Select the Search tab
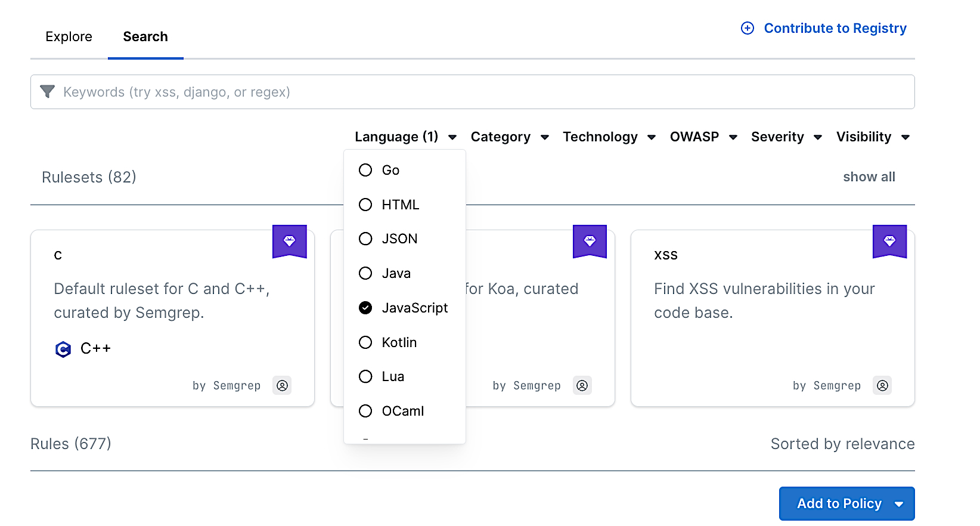 [x=145, y=37]
